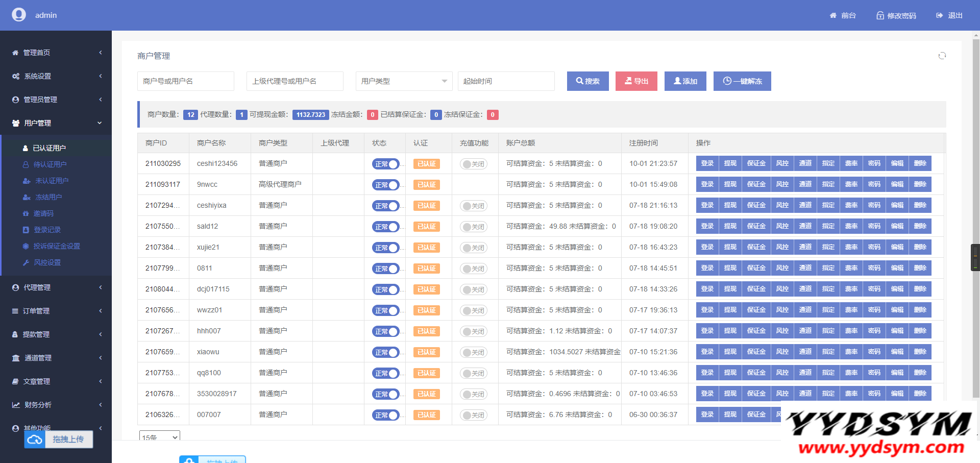
Task: Click the 修改密码 lock icon
Action: pyautogui.click(x=880, y=16)
